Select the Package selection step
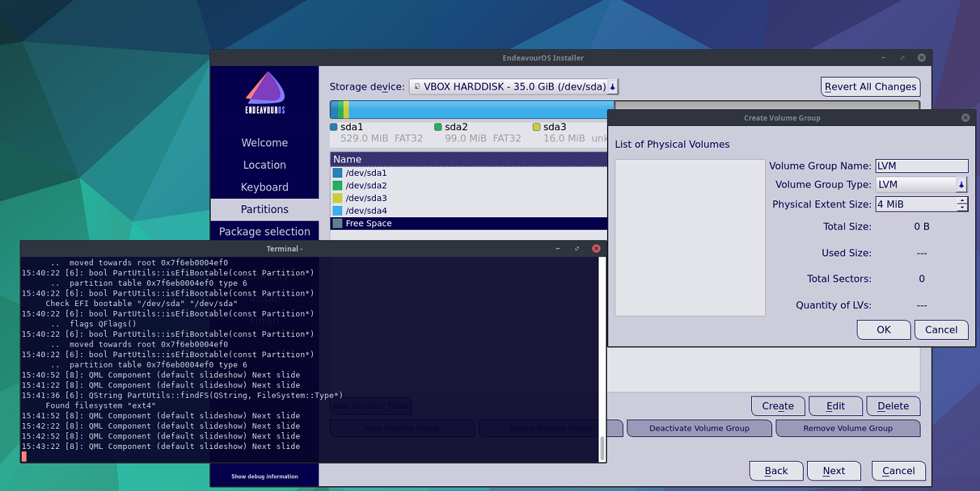Image resolution: width=980 pixels, height=491 pixels. 265,231
